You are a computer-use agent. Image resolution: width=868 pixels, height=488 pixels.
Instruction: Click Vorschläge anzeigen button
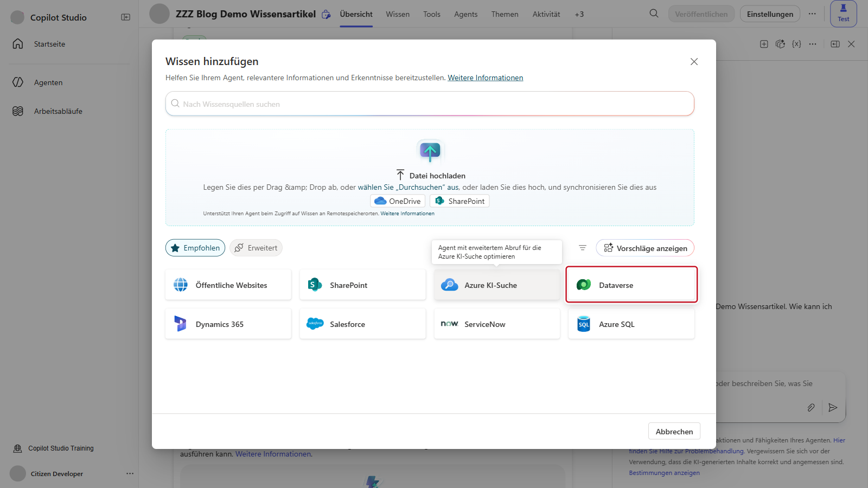point(645,248)
